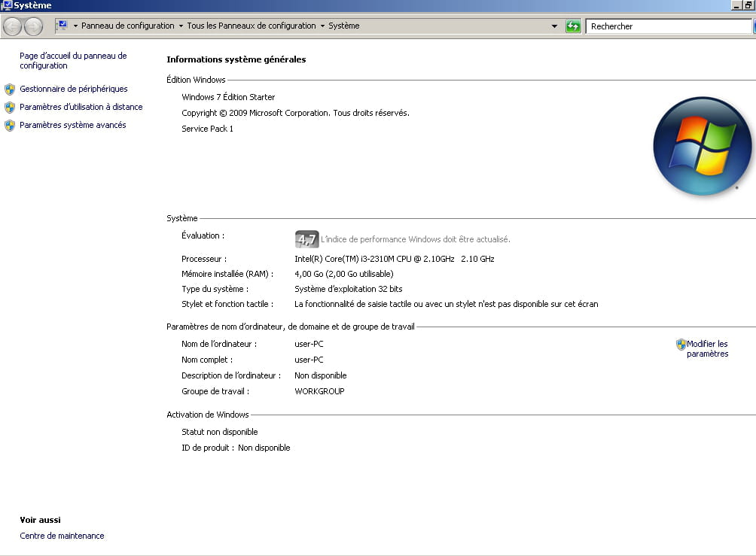Image resolution: width=756 pixels, height=556 pixels.
Task: Click the 4,7 performance index badge
Action: 306,239
